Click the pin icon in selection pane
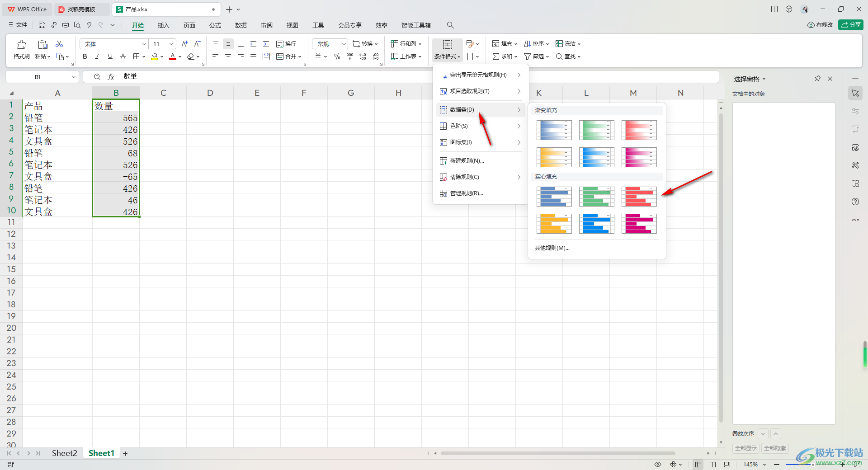 click(x=817, y=79)
